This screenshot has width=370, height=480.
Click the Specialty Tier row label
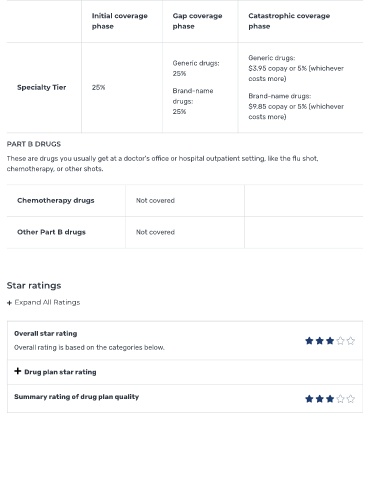click(x=42, y=87)
